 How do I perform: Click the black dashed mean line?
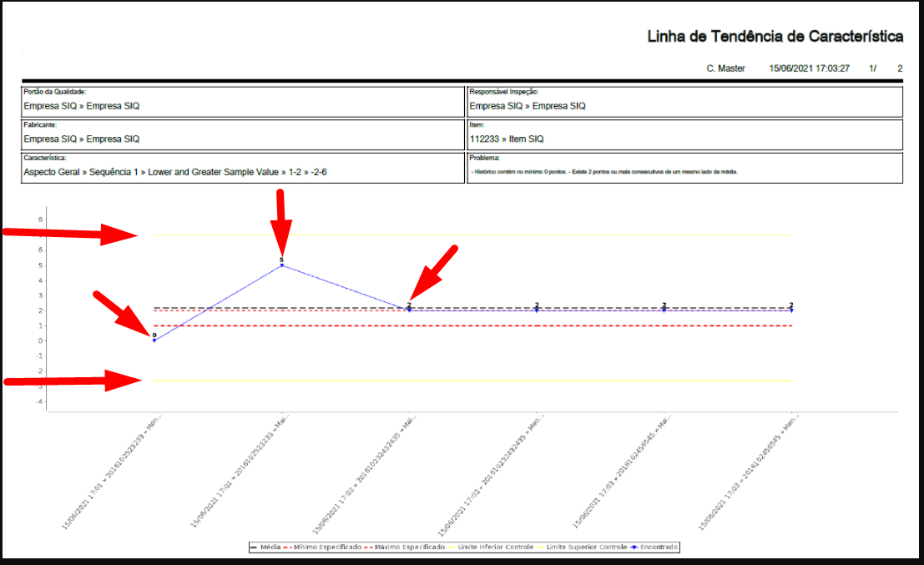(x=472, y=308)
